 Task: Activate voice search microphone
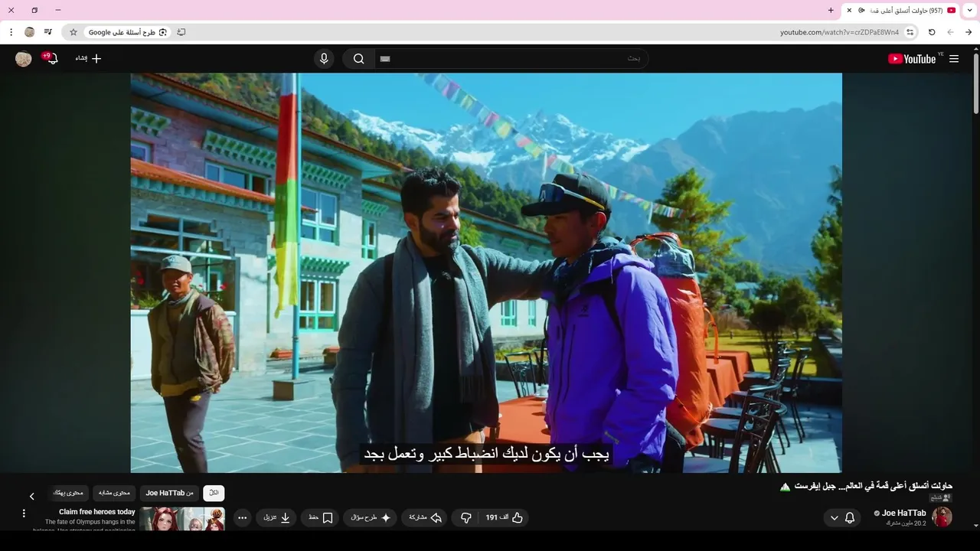[x=324, y=59]
